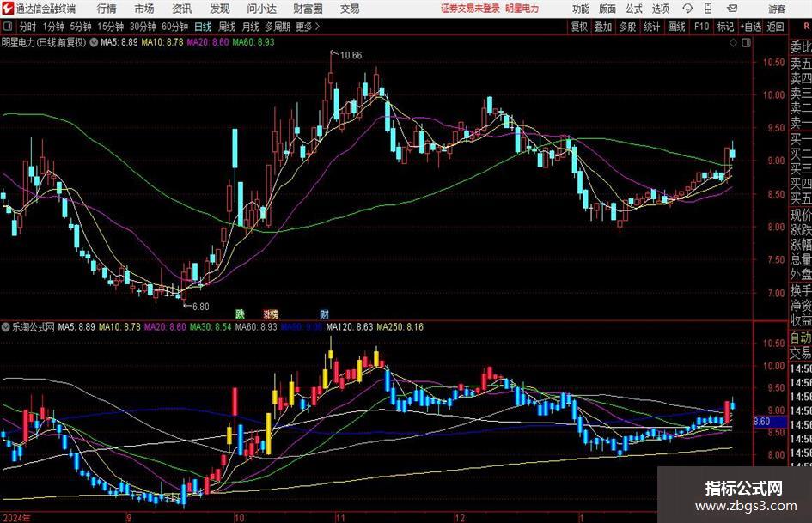812x523 pixels.
Task: Click the purple MA20: 8.60 label in main chart
Action: (x=208, y=42)
